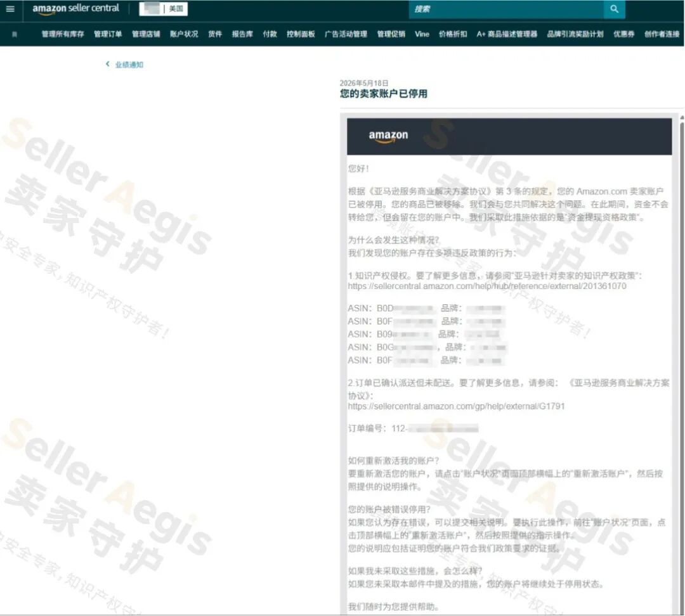Open 管理店铺 menu item
Image resolution: width=685 pixels, height=616 pixels.
(146, 34)
